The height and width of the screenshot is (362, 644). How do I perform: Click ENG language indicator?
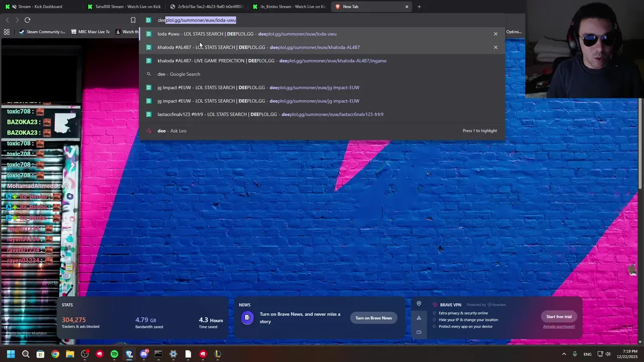point(587,354)
